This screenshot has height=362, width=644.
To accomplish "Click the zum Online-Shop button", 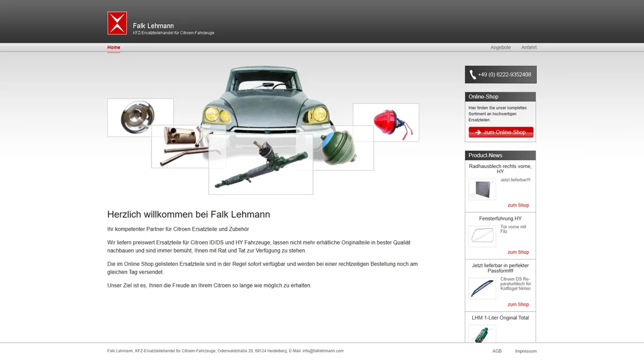I will click(501, 132).
